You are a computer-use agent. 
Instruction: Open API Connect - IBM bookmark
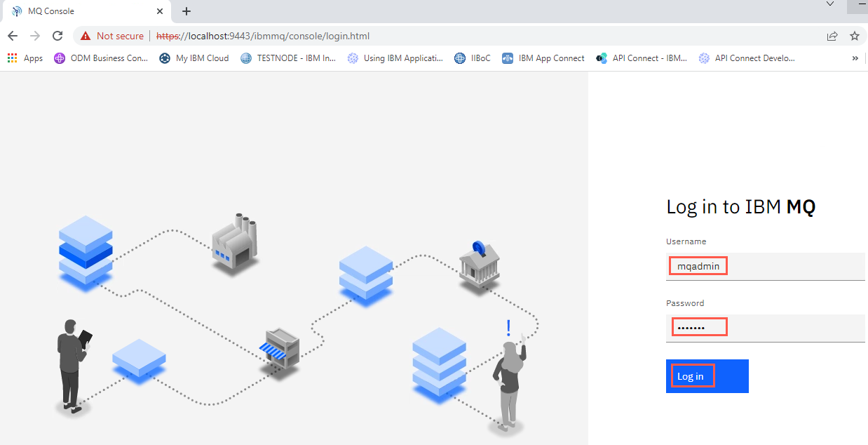[642, 58]
